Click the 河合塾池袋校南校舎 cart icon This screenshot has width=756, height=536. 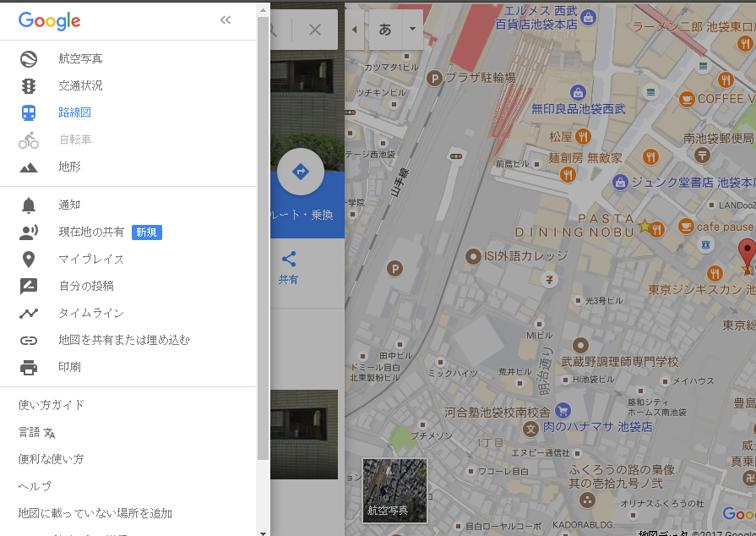tap(563, 411)
